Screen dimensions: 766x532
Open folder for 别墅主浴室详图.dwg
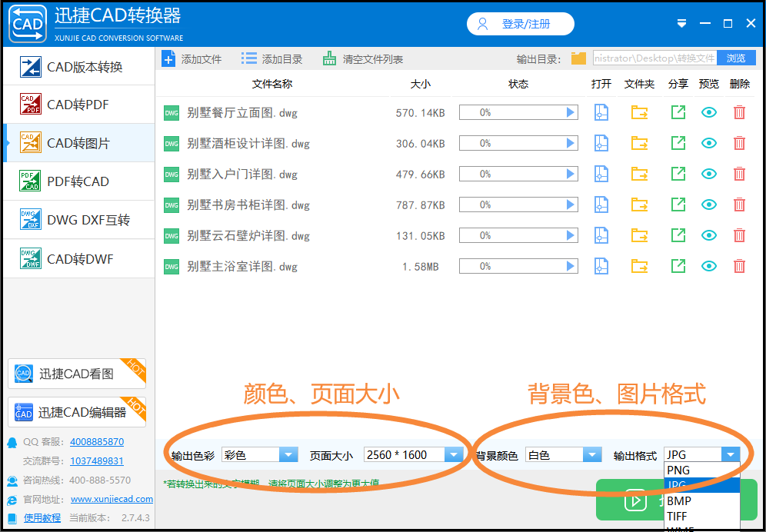coord(639,266)
